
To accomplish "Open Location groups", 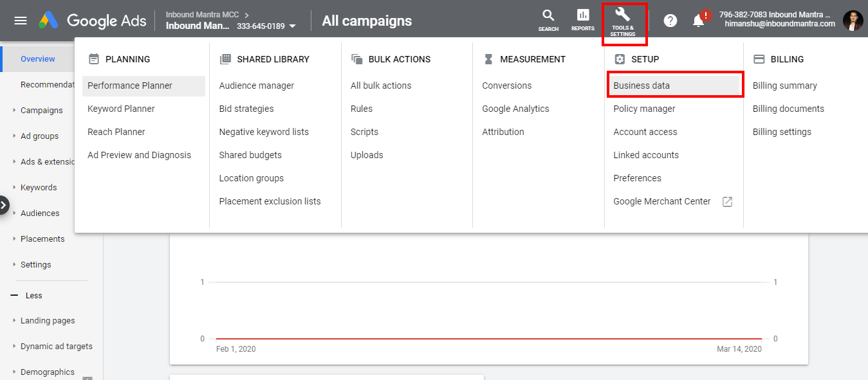I will [252, 178].
